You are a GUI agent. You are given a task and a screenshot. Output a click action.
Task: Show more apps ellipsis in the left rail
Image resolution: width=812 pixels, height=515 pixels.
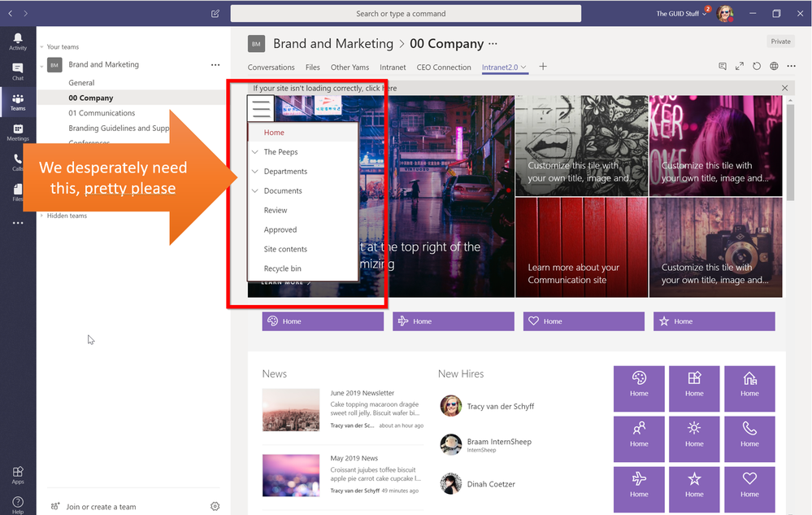tap(18, 223)
